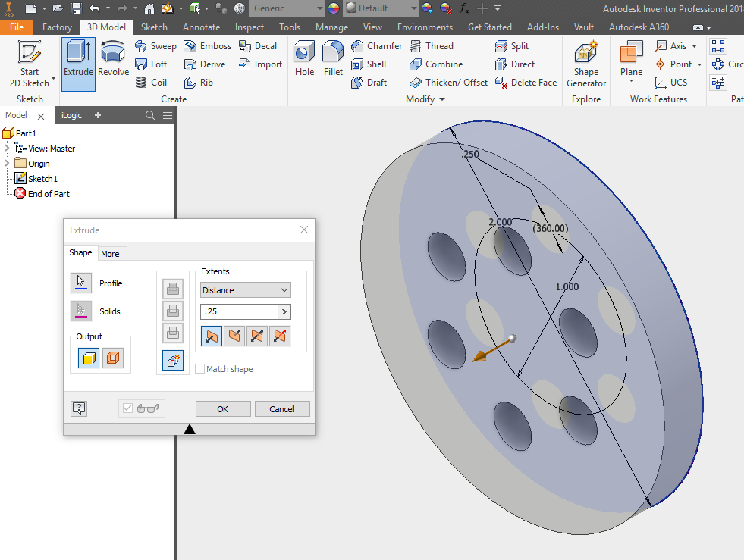This screenshot has width=744, height=560.
Task: Click the Start 2D Sketch icon
Action: pos(30,58)
